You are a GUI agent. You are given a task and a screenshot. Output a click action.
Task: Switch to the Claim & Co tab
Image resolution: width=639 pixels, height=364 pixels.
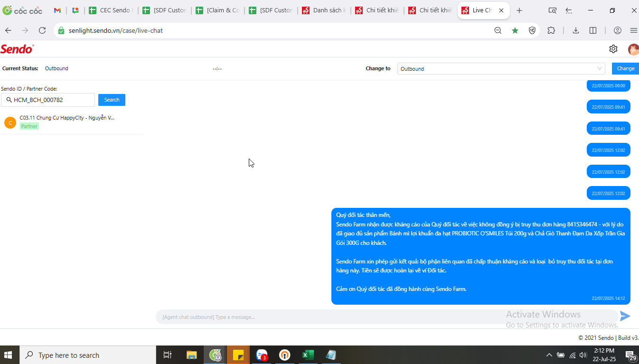217,10
